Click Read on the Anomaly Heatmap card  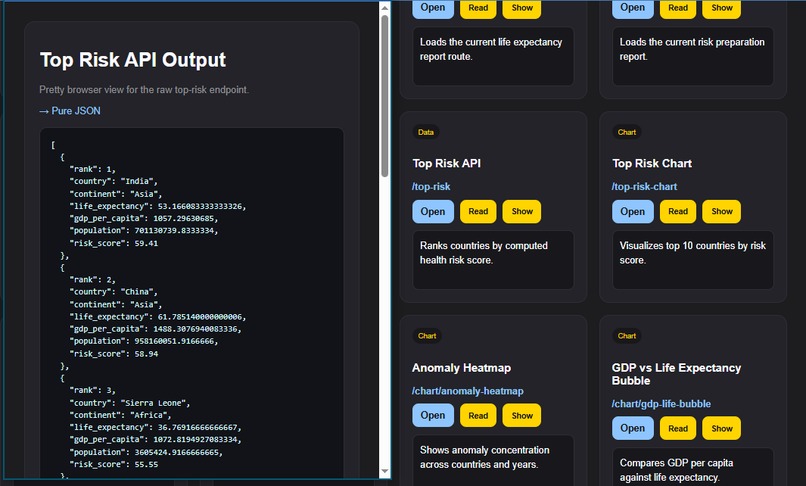pyautogui.click(x=478, y=415)
